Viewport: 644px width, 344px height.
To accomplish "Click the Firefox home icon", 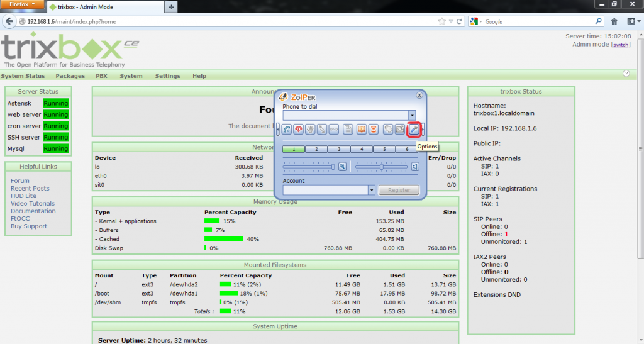I will tap(614, 21).
